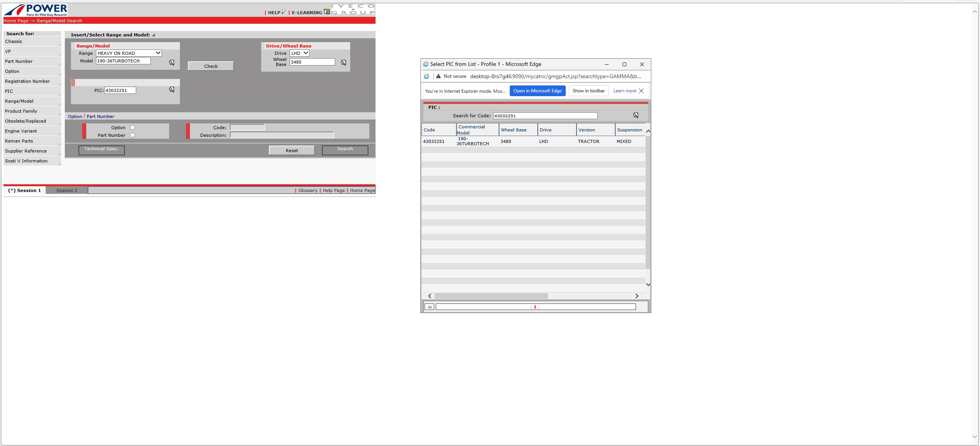980x446 pixels.
Task: Click search icon next to Search for Code
Action: click(x=636, y=115)
